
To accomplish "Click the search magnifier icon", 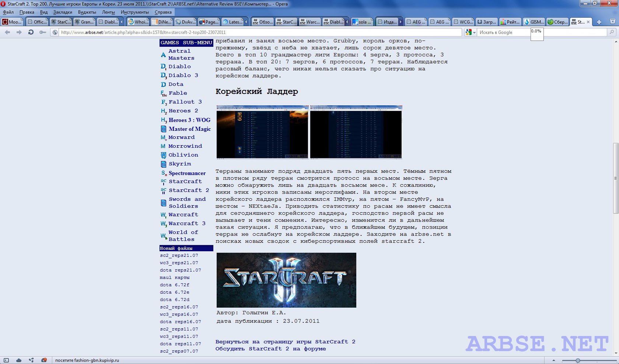I will pyautogui.click(x=612, y=32).
